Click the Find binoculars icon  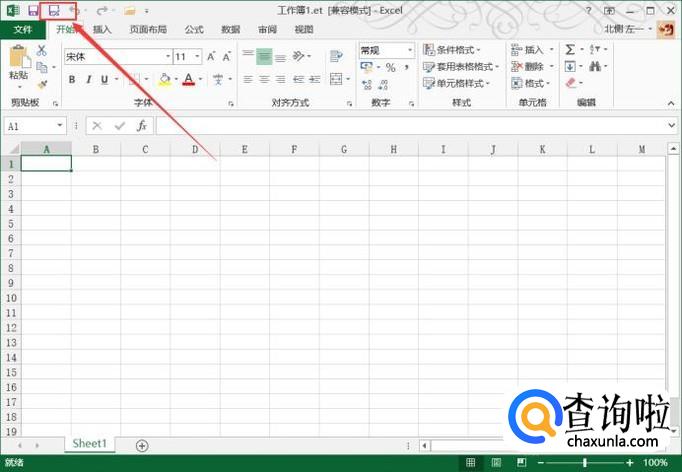click(x=596, y=67)
